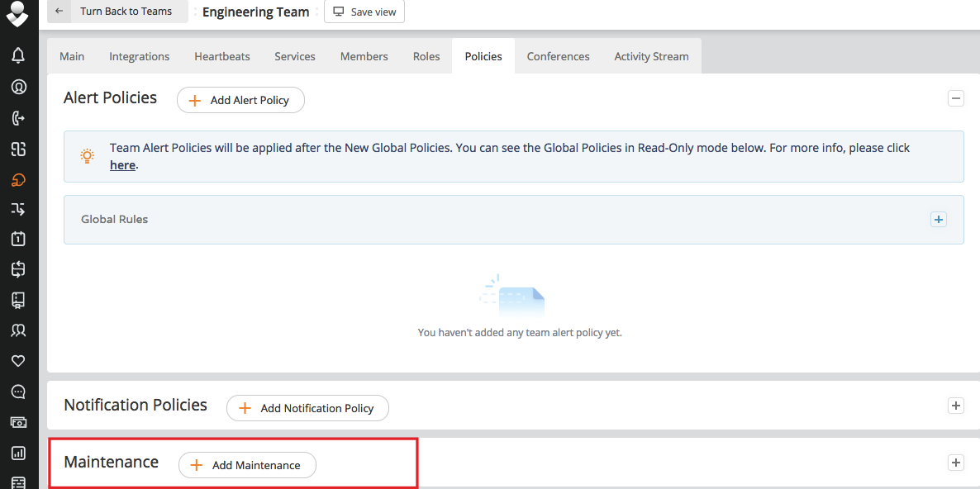
Task: Switch to the Integrations tab
Action: [140, 56]
